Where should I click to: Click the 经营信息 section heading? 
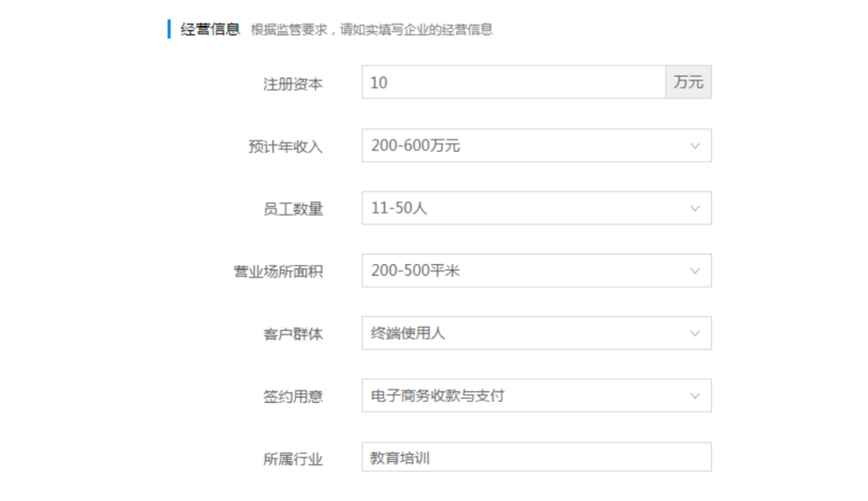click(x=209, y=29)
